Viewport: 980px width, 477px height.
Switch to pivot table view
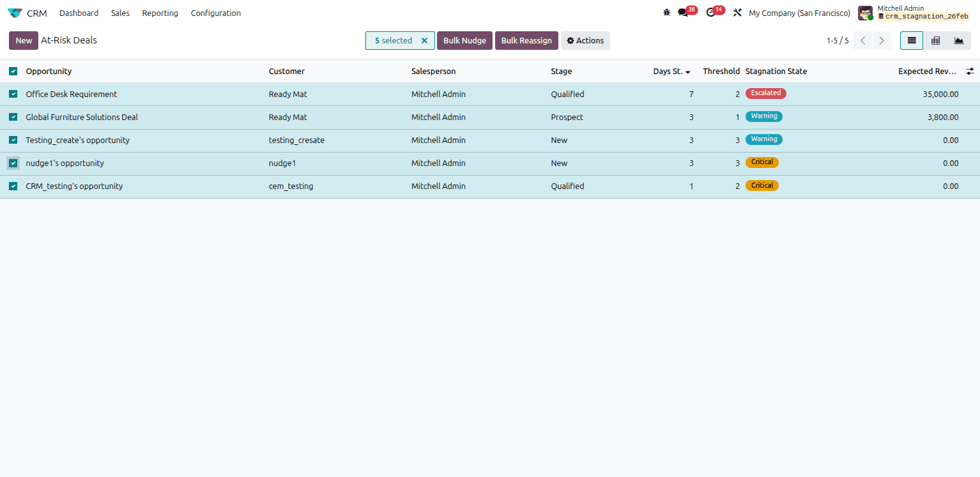(x=935, y=40)
